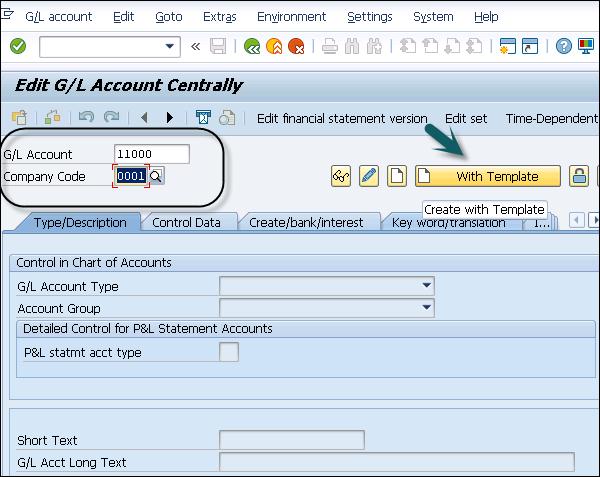The width and height of the screenshot is (600, 477).
Task: Click the Edit set button
Action: [466, 119]
